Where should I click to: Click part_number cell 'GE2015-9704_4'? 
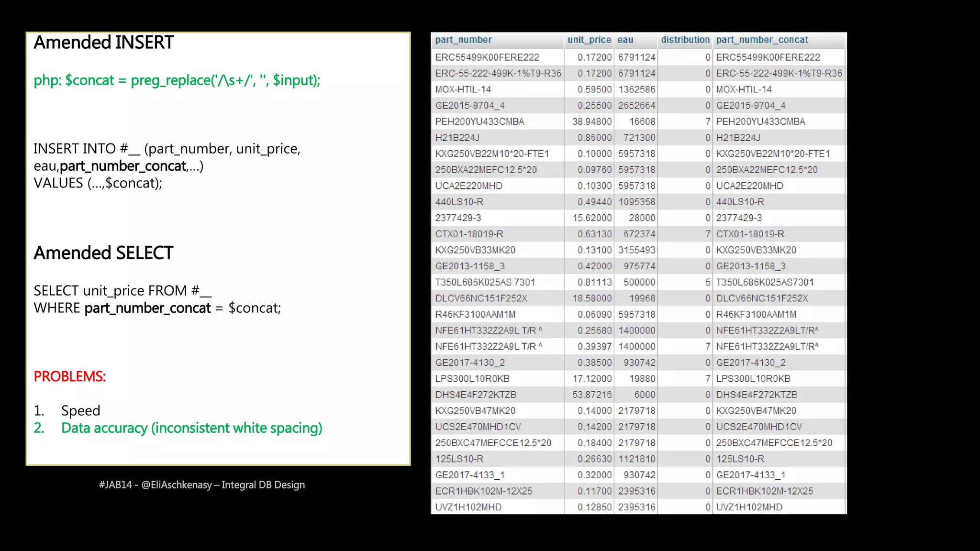[x=469, y=106]
